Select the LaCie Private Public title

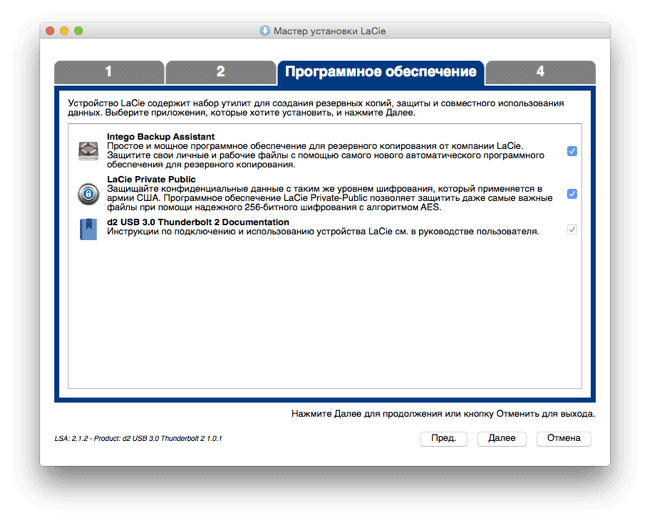(x=151, y=179)
